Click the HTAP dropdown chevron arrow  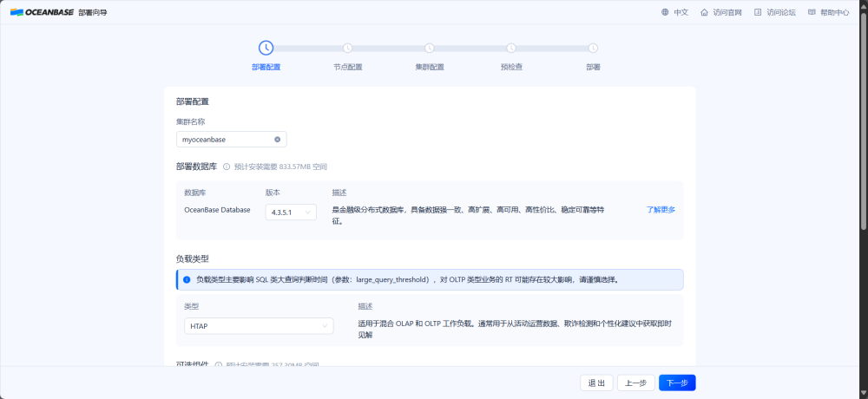click(325, 326)
